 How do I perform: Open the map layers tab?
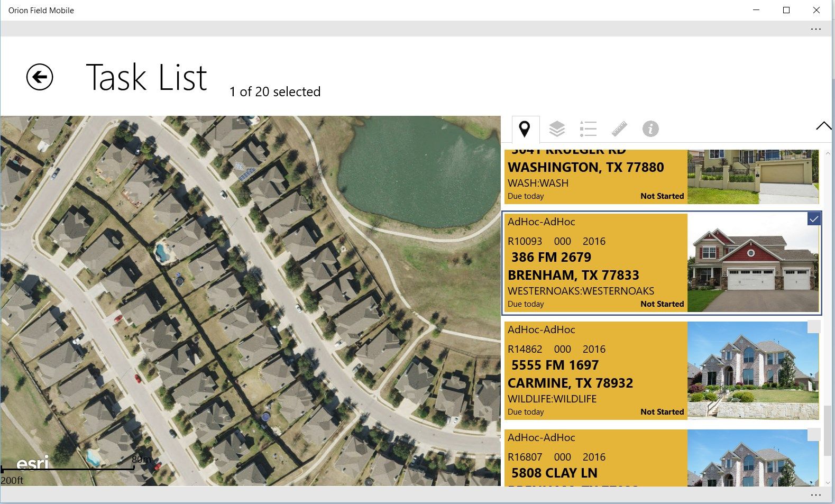pyautogui.click(x=557, y=129)
